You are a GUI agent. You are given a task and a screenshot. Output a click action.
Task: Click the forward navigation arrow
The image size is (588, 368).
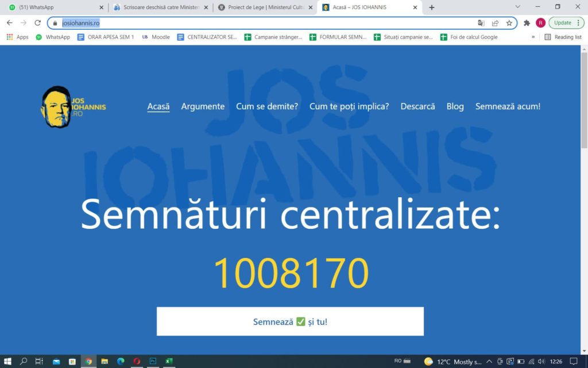click(x=23, y=23)
